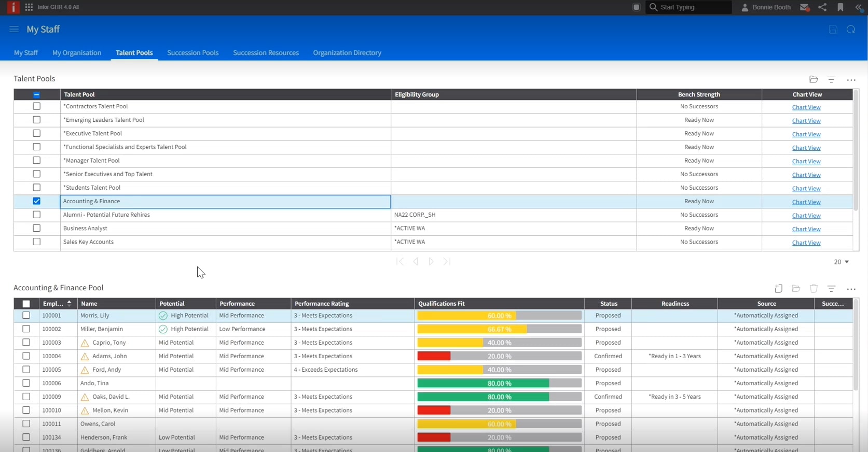The width and height of the screenshot is (868, 452).
Task: Click delete trash icon in Accounting pool toolbar
Action: click(814, 289)
